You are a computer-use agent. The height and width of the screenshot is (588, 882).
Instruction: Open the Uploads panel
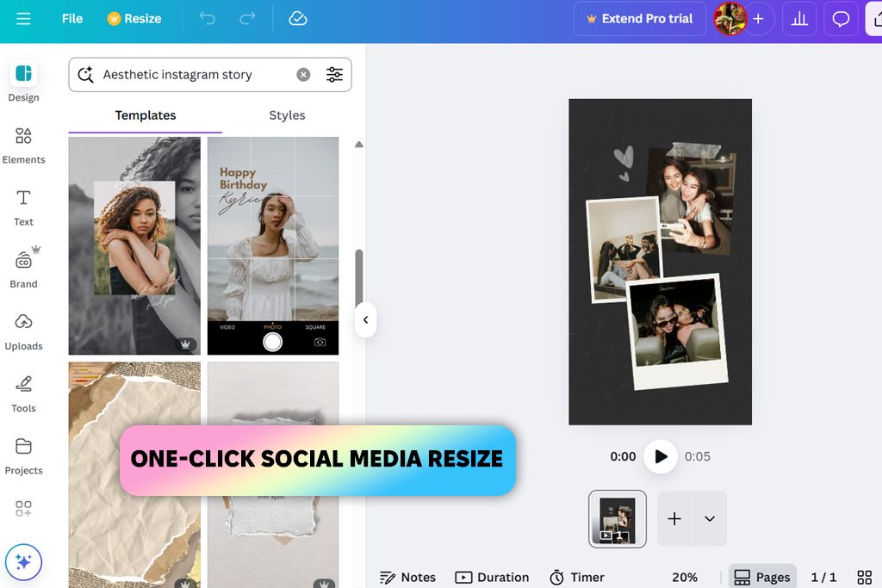pos(23,331)
